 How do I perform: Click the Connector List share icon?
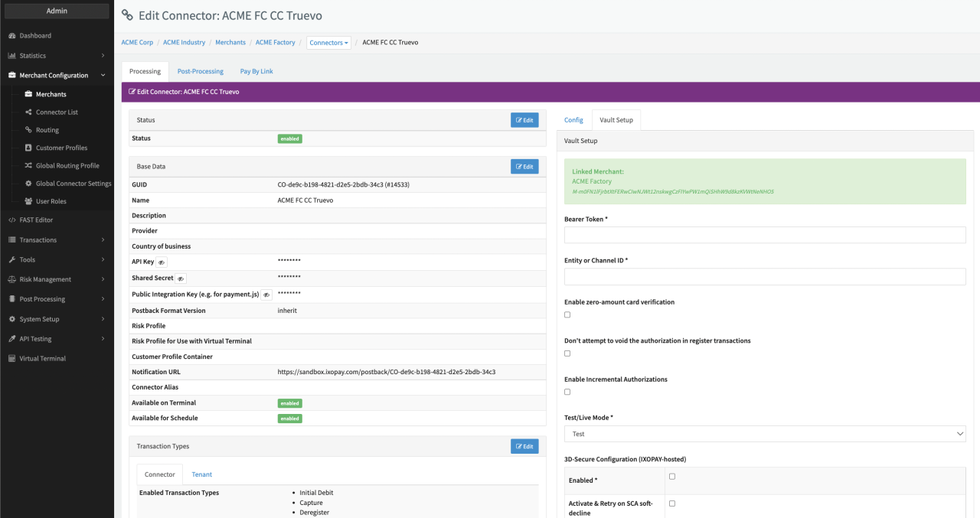coord(28,112)
